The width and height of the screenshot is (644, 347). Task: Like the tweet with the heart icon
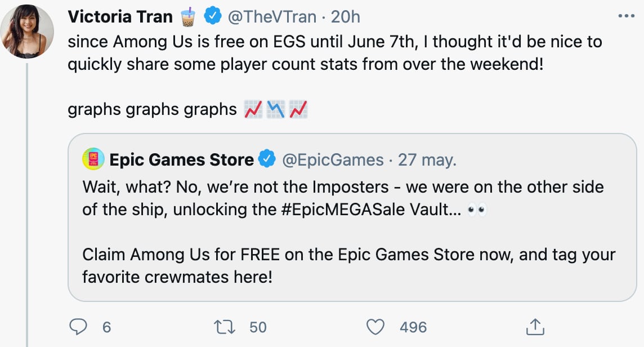click(375, 327)
